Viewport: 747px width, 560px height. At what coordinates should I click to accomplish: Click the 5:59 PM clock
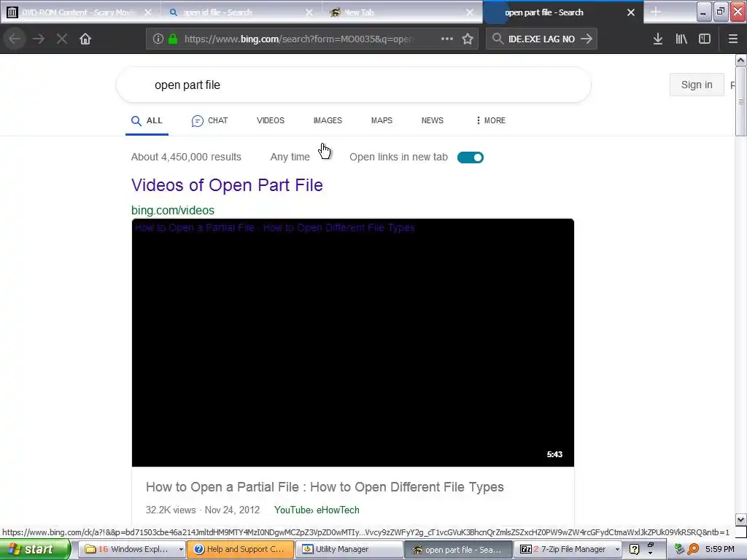[719, 549]
